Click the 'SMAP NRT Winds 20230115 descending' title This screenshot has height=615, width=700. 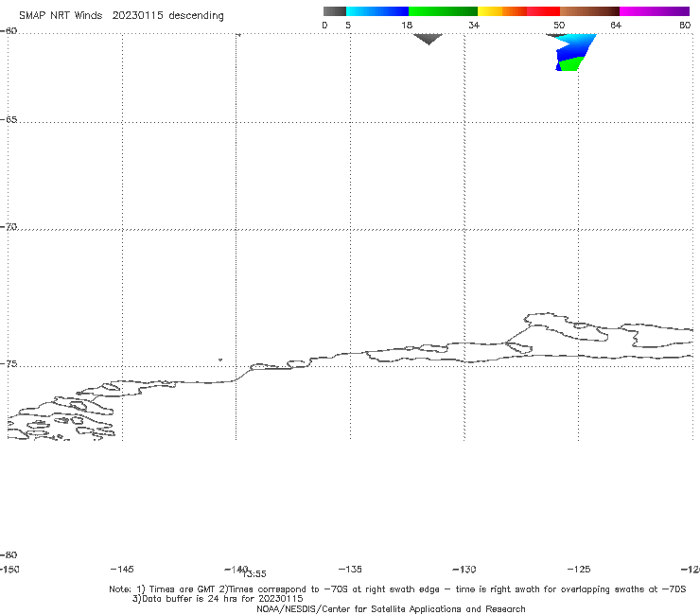click(121, 16)
